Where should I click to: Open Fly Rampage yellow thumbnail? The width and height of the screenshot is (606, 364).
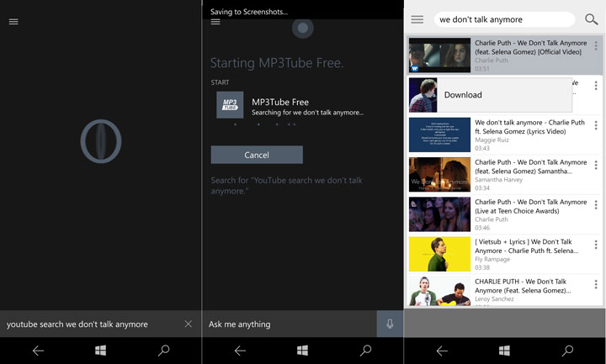click(x=440, y=254)
